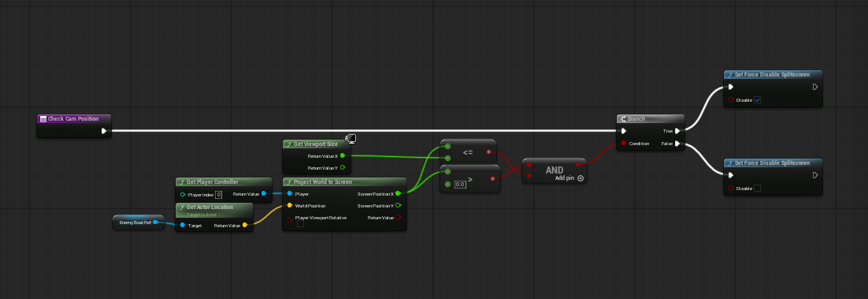Image resolution: width=868 pixels, height=299 pixels.
Task: Click the Branch False output pin
Action: pyautogui.click(x=677, y=143)
